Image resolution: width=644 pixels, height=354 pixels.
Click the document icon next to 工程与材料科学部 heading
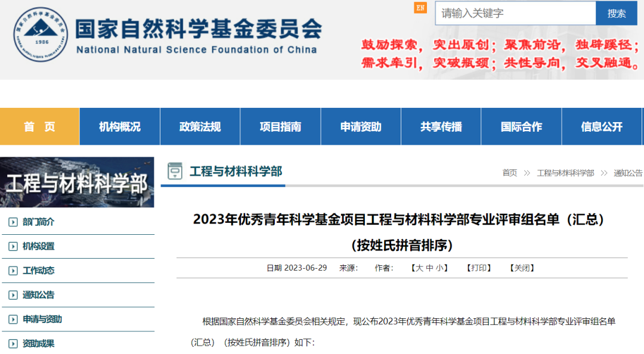click(175, 172)
